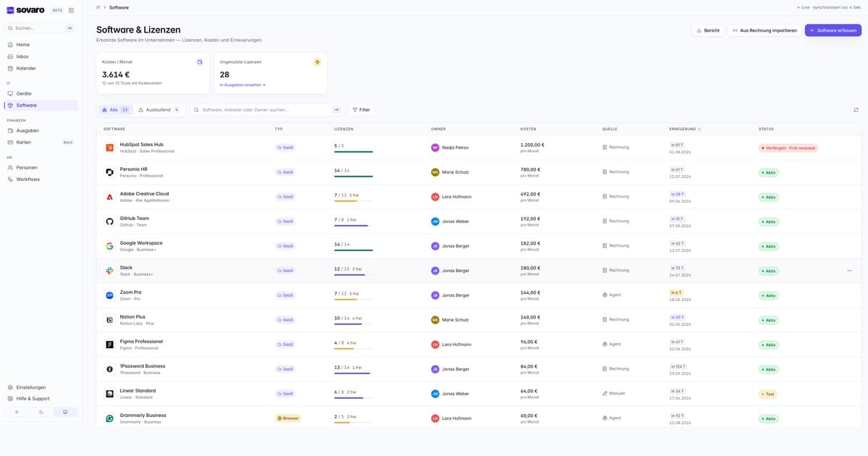The image size is (868, 456).
Task: Click the sparkle icon on Ungenutzte Lizenzen card
Action: [x=317, y=62]
